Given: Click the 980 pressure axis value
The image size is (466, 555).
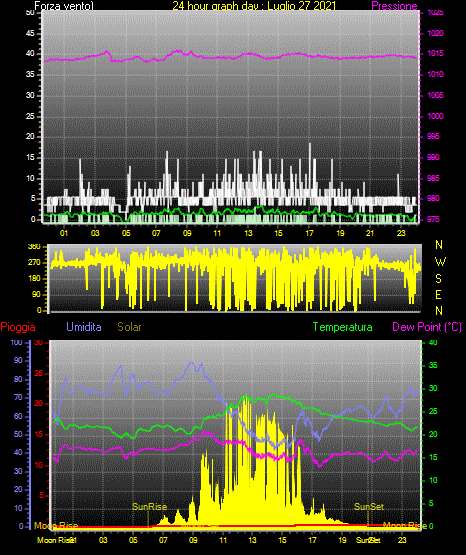Looking at the screenshot, I should (x=433, y=198).
